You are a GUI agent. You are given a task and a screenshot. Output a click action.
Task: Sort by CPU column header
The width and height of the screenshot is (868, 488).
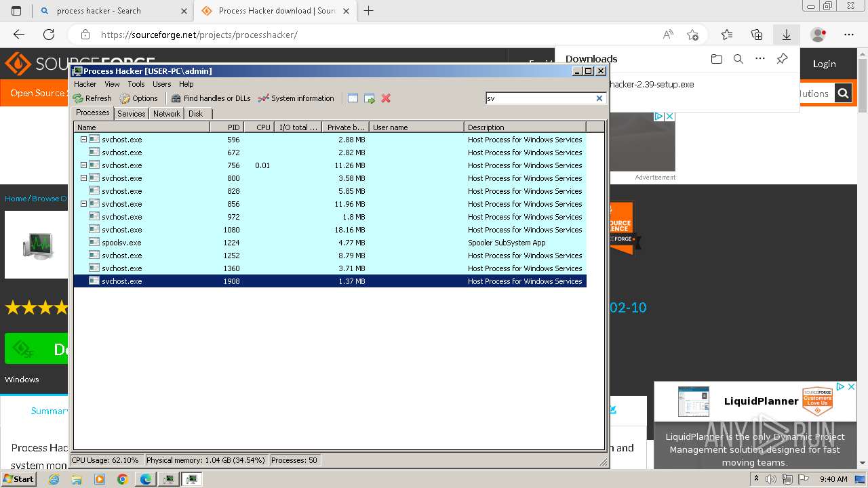click(x=258, y=127)
